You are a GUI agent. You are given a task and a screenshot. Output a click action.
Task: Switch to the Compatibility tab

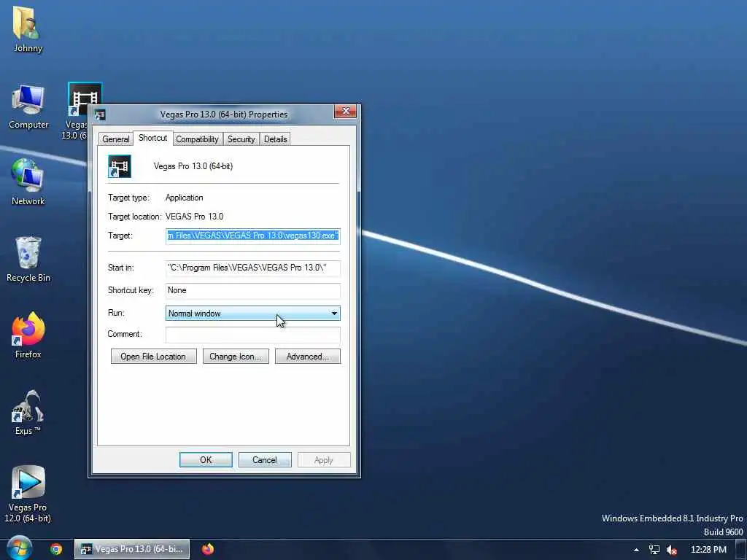(x=197, y=139)
